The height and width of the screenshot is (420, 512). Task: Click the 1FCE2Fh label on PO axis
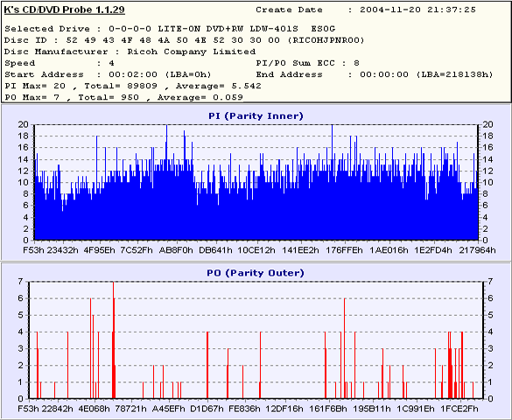click(459, 409)
